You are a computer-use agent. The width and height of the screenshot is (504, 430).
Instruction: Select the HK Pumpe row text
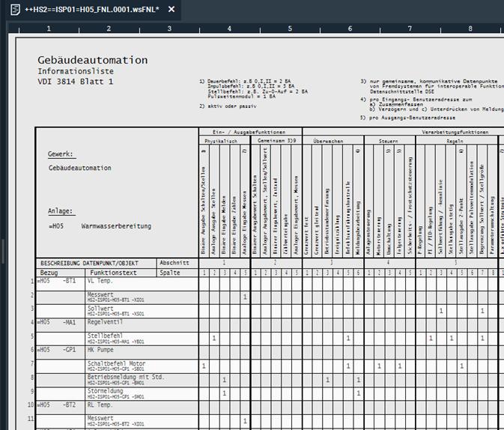coord(100,350)
